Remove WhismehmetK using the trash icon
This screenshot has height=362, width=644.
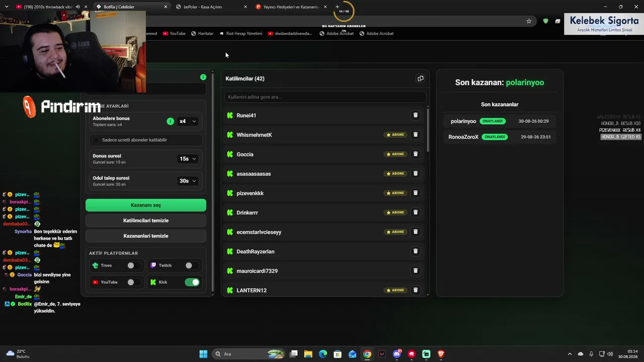(x=416, y=135)
